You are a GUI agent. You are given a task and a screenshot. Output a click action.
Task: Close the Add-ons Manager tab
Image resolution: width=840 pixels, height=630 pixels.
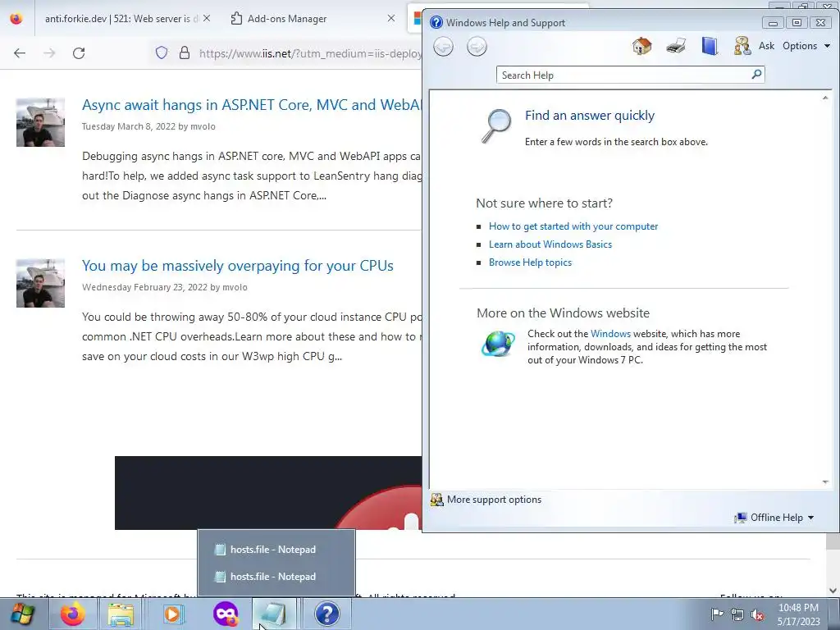pos(391,19)
